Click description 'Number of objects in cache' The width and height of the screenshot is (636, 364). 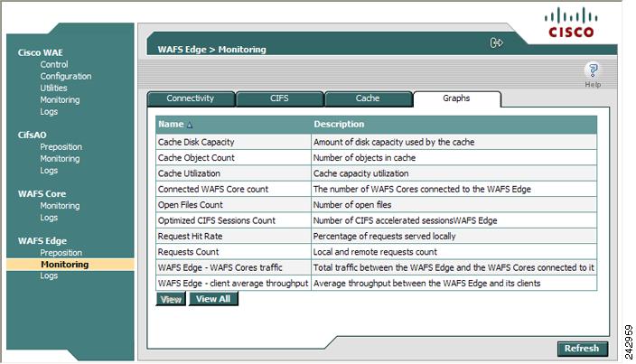tap(364, 158)
